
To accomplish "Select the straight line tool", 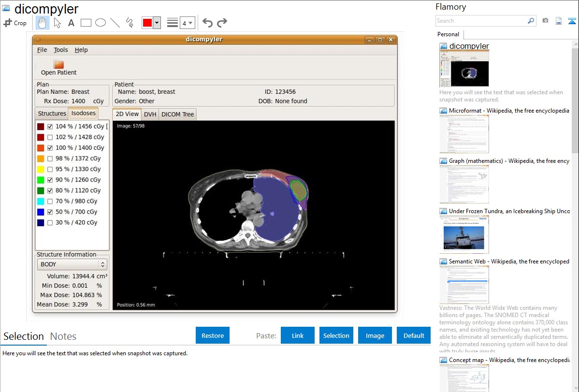I will 115,23.
